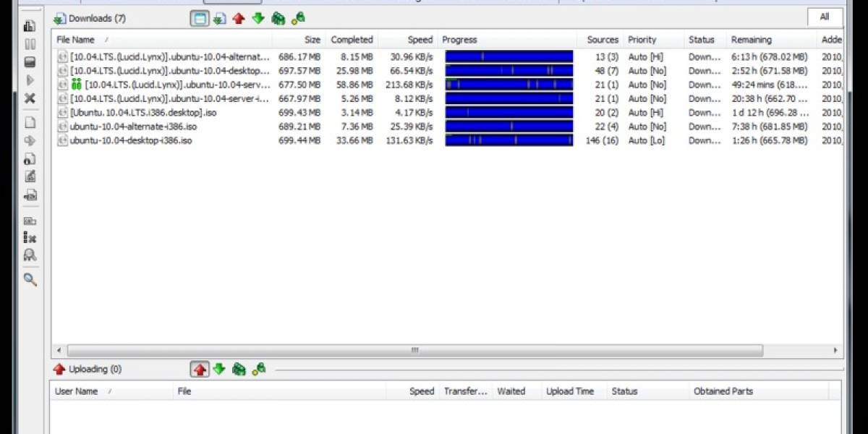Sort downloads by Remaining column

coord(772,40)
